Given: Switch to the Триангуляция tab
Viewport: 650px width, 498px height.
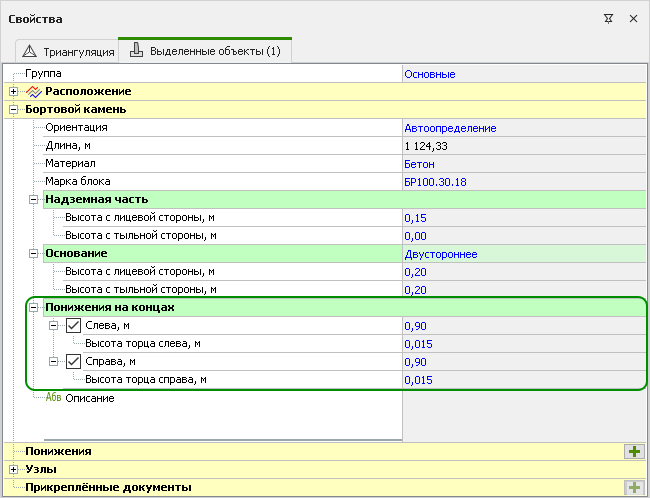Looking at the screenshot, I should pos(68,50).
